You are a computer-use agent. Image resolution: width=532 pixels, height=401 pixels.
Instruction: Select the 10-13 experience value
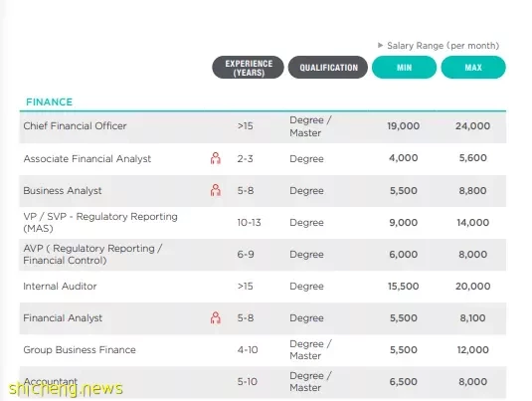249,223
